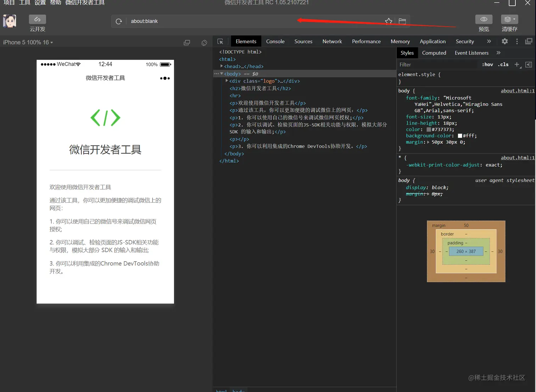Image resolution: width=536 pixels, height=392 pixels.
Task: Open the DevTools three-dot customize menu
Action: point(517,41)
